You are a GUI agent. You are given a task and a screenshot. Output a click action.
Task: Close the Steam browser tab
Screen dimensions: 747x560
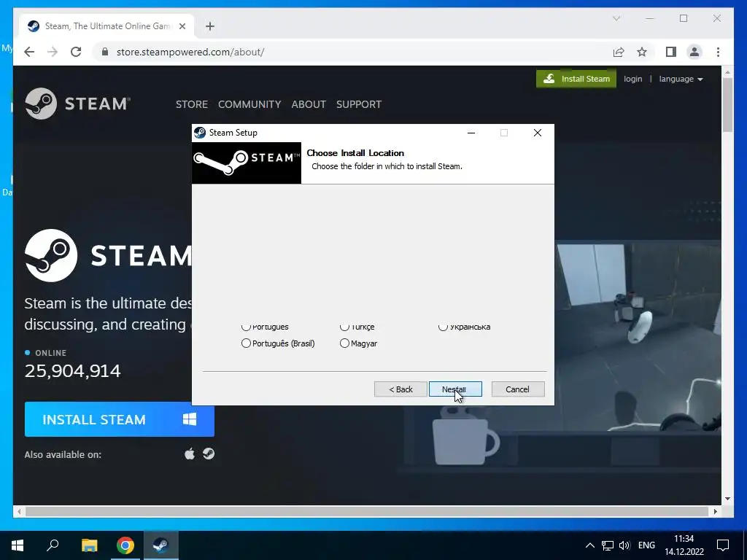point(182,26)
